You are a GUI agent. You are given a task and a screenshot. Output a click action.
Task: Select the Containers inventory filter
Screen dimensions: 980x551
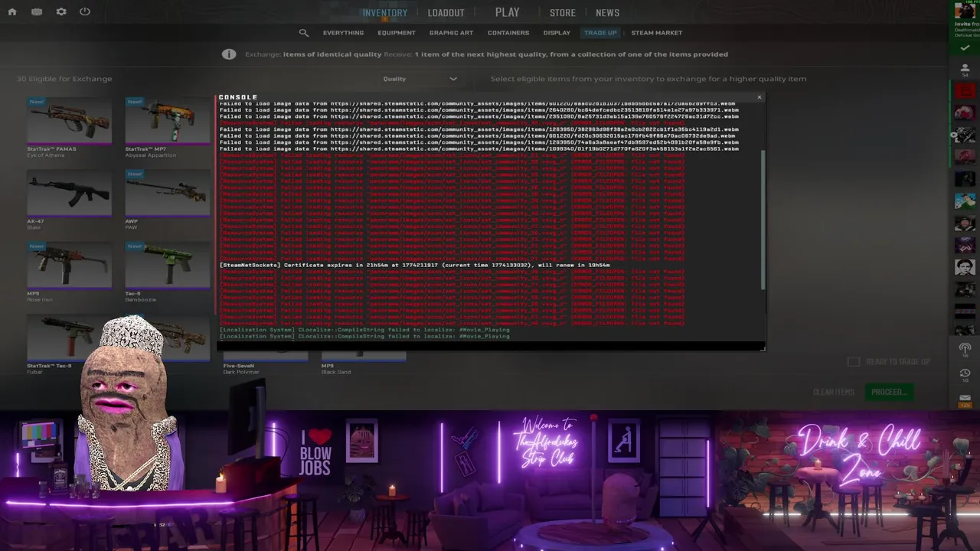pos(508,33)
